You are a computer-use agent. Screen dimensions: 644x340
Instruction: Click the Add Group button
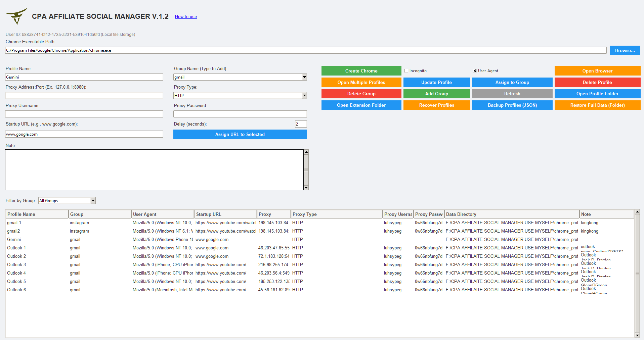tap(436, 94)
